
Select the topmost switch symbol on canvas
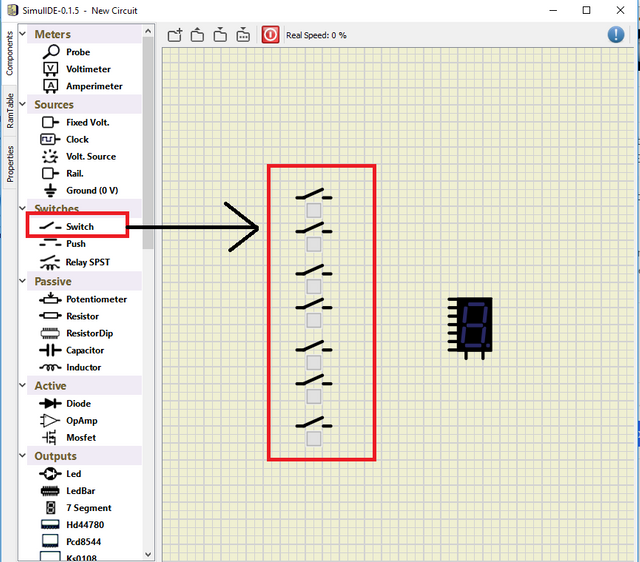click(x=314, y=194)
